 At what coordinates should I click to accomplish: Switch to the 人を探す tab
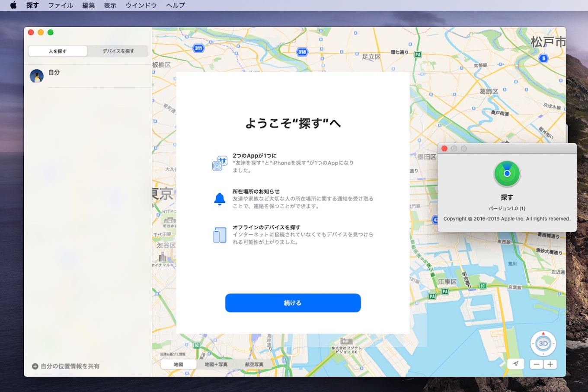[58, 51]
